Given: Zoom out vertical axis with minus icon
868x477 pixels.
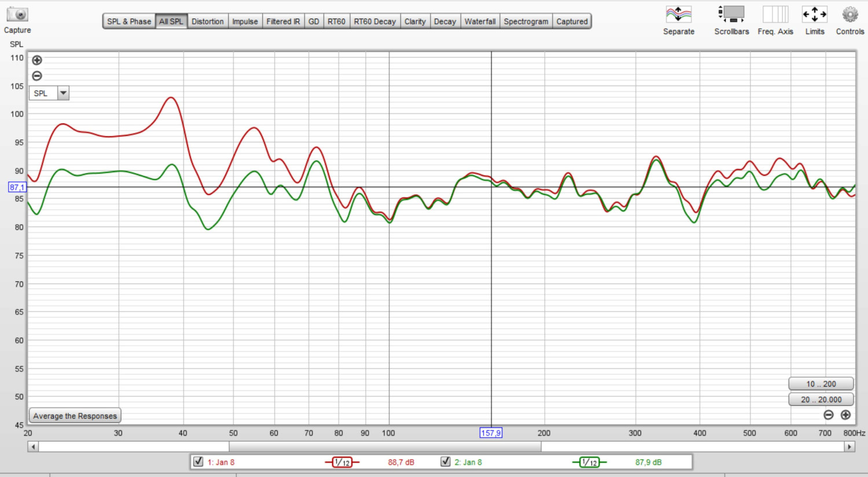Looking at the screenshot, I should [x=37, y=76].
